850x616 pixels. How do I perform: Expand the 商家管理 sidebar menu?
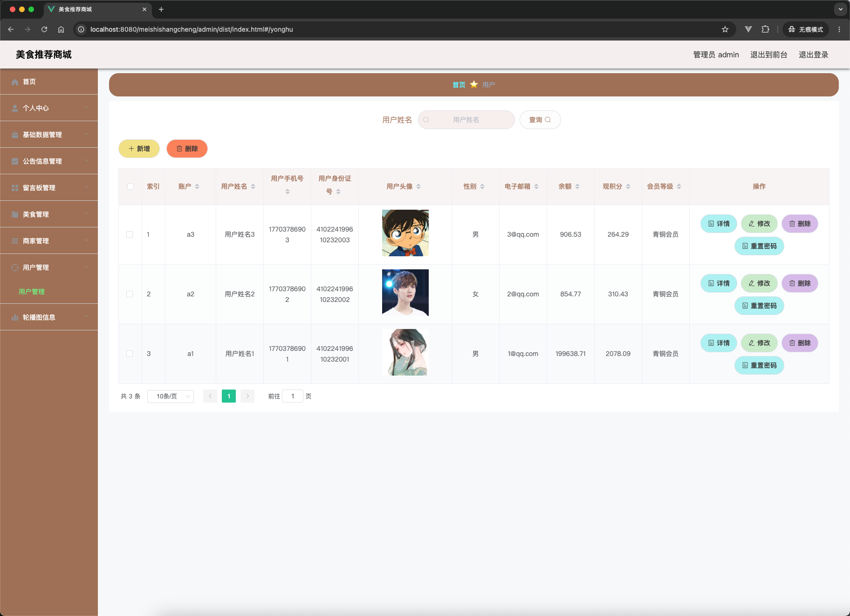pyautogui.click(x=49, y=241)
